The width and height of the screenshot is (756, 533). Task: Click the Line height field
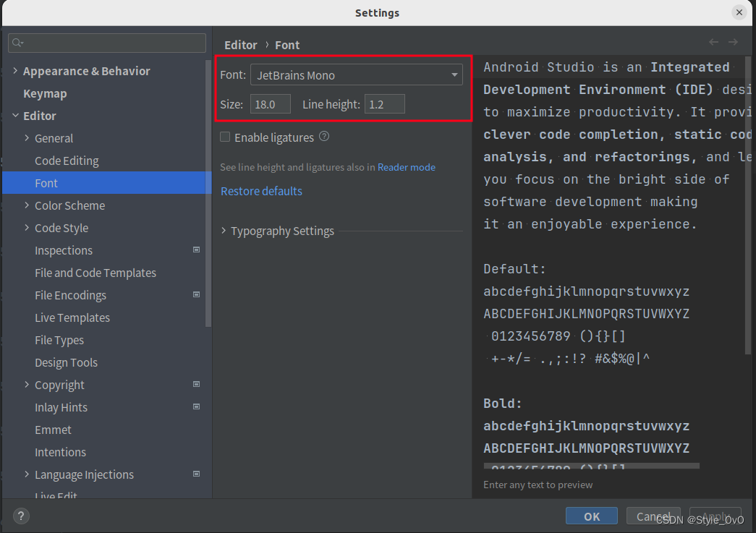click(384, 104)
